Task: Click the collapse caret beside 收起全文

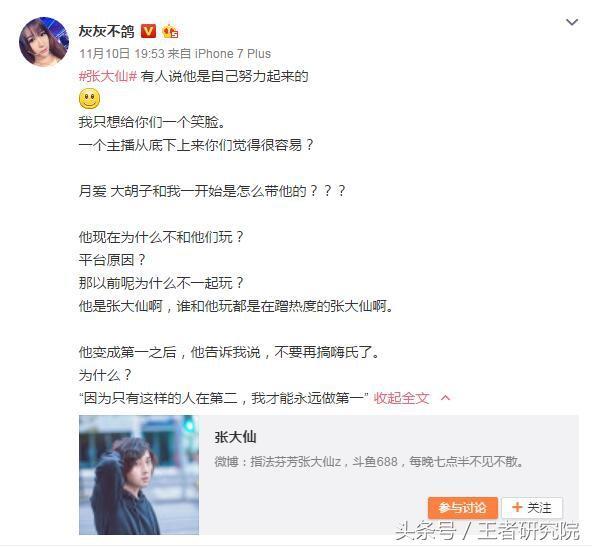Action: point(446,398)
